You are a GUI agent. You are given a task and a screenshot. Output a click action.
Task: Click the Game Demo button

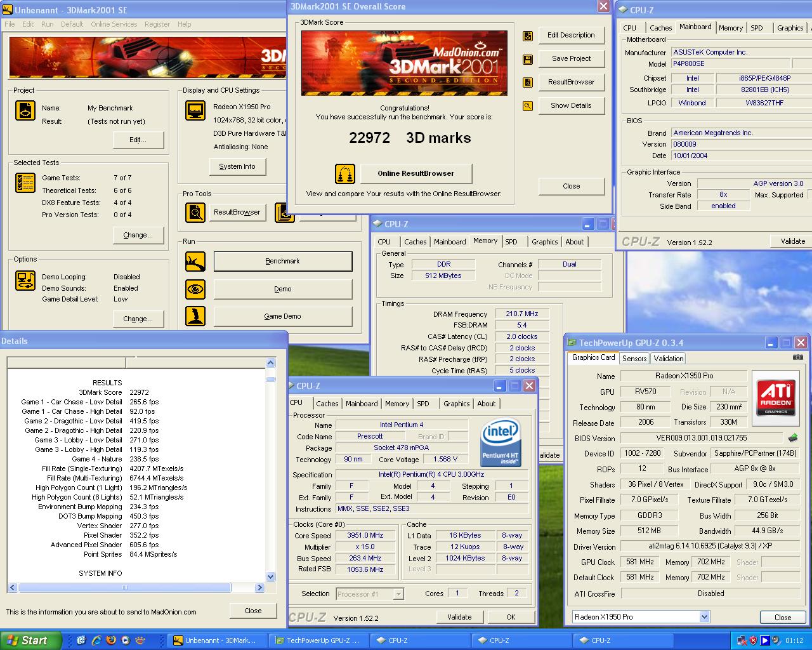click(283, 316)
